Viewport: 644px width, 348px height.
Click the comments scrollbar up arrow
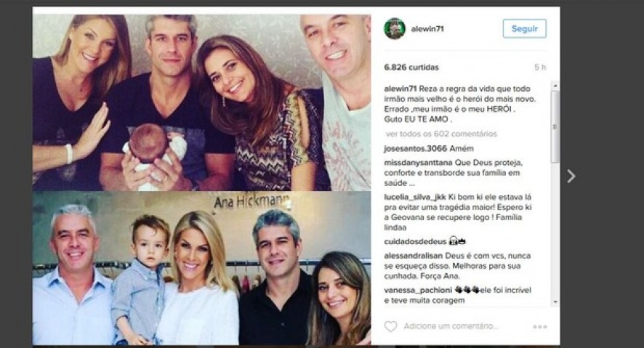[555, 86]
